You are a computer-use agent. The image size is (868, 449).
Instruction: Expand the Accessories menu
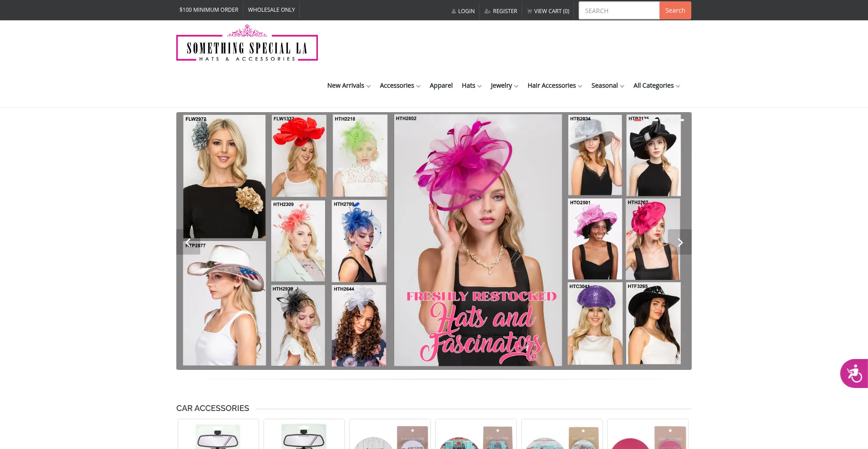[400, 85]
